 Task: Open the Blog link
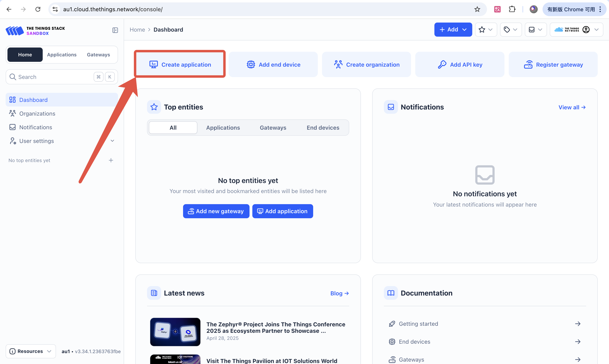pyautogui.click(x=340, y=293)
